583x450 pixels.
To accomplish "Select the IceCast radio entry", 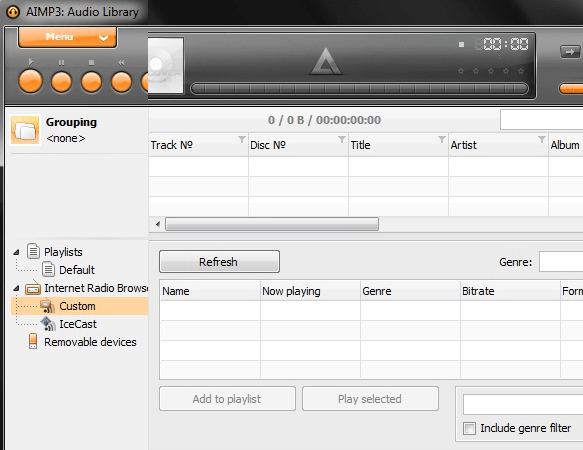I will (x=78, y=324).
